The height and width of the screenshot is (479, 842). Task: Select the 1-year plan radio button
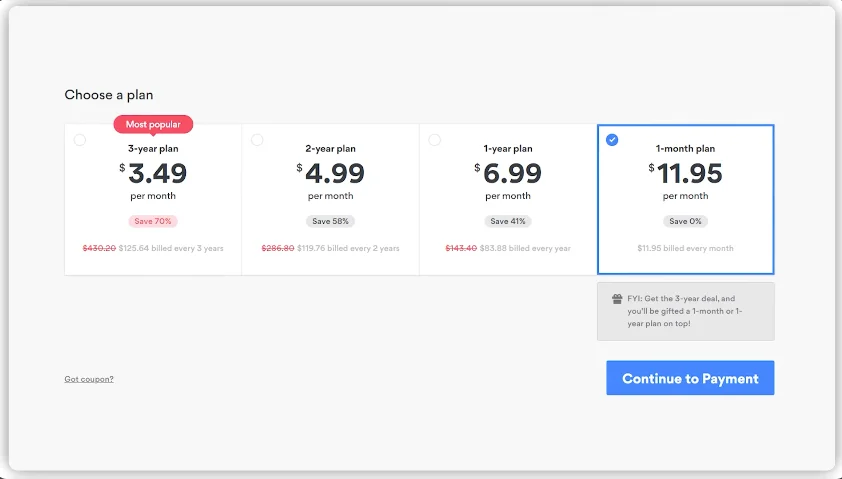pos(434,140)
